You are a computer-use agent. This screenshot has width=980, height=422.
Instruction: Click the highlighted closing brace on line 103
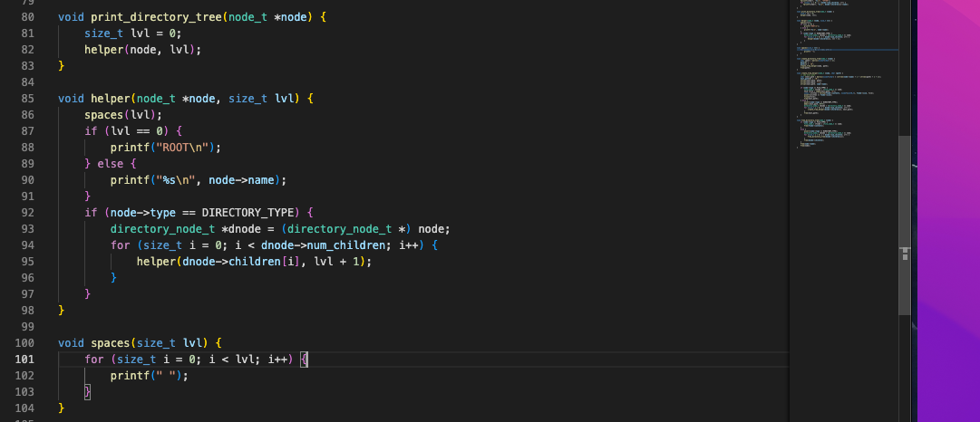click(x=88, y=392)
